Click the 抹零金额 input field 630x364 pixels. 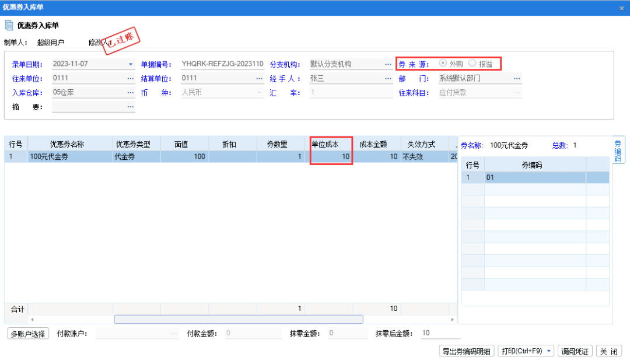tap(348, 333)
